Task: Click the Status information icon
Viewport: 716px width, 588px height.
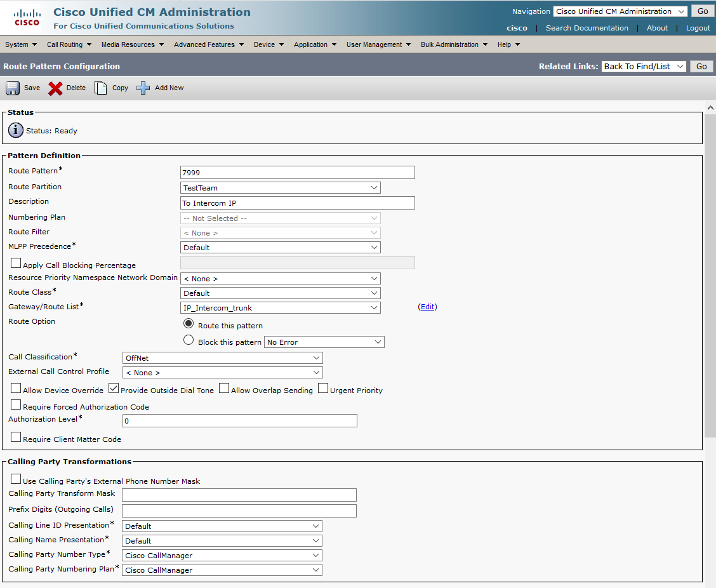Action: pyautogui.click(x=16, y=130)
